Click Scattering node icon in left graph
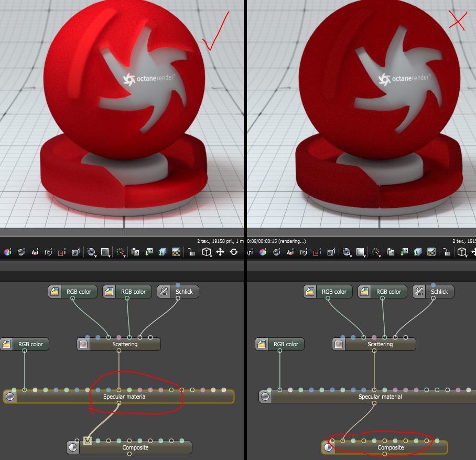 (x=83, y=344)
